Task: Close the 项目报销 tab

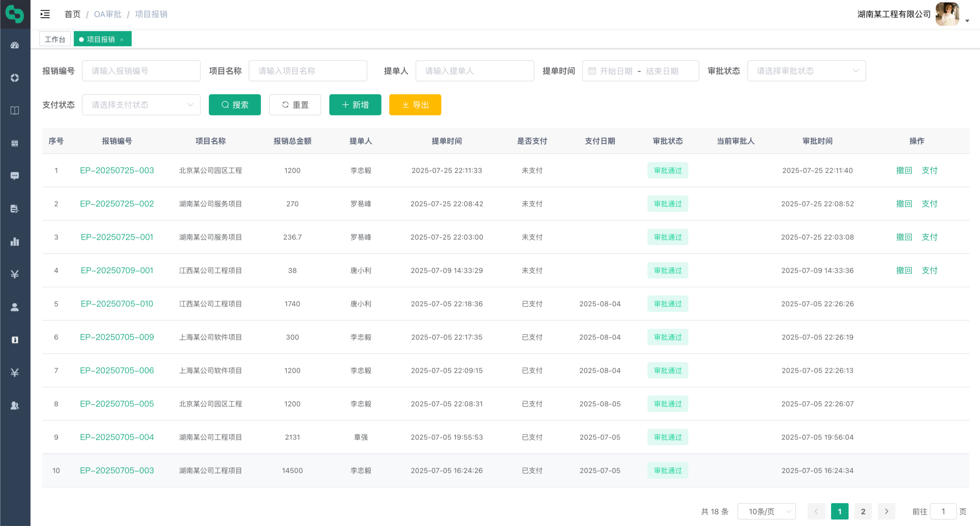Action: pos(122,40)
